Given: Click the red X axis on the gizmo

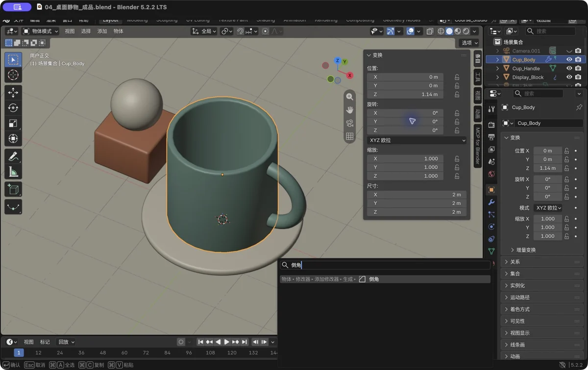Looking at the screenshot, I should point(350,75).
